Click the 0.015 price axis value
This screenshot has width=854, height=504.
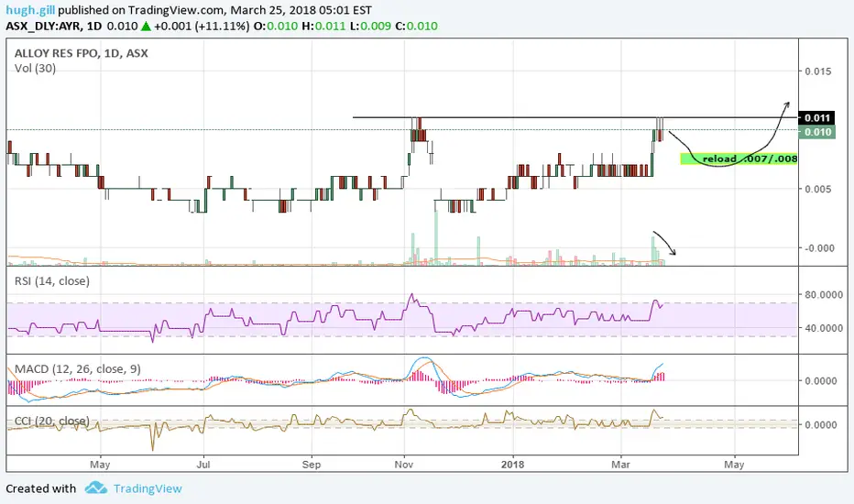818,71
